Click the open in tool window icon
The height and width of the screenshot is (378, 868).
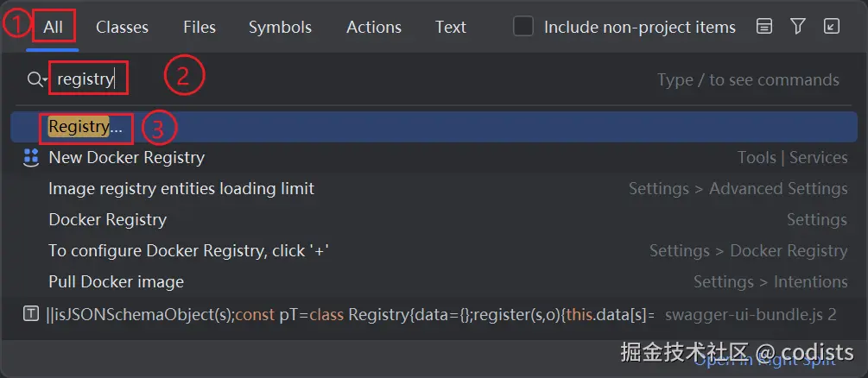(x=831, y=27)
